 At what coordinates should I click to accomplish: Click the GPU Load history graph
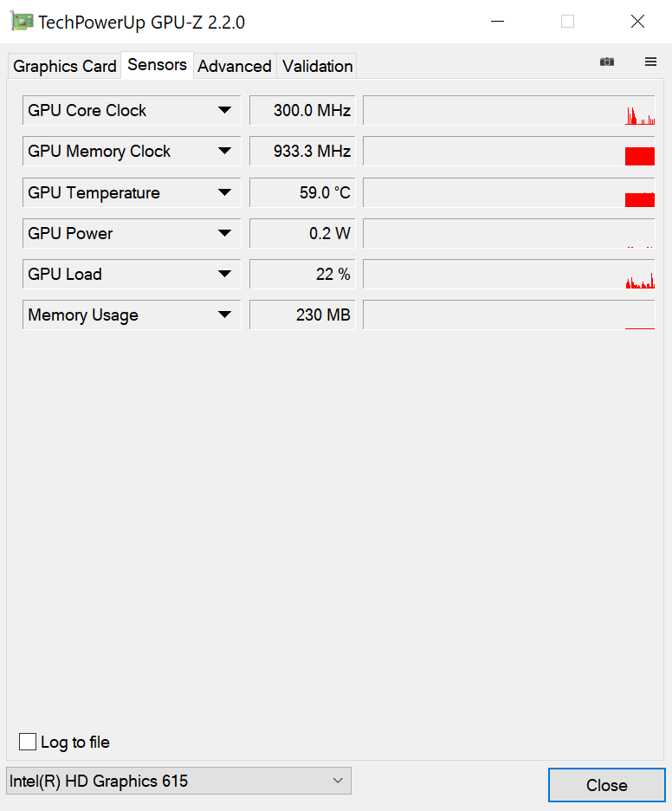click(x=509, y=274)
